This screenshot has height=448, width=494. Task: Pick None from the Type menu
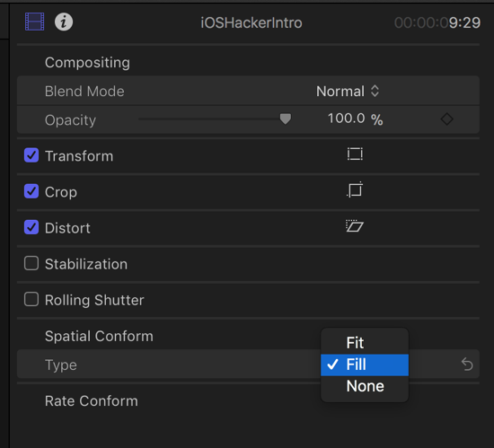(x=365, y=386)
